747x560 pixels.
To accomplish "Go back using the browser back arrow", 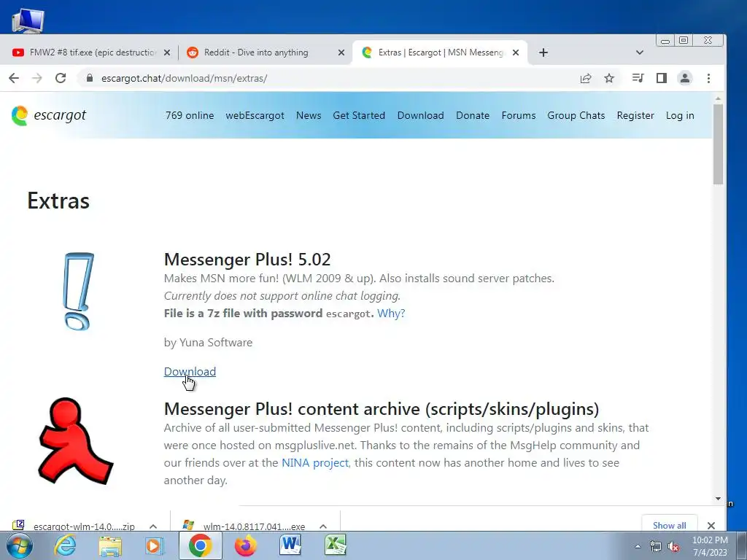I will click(14, 78).
